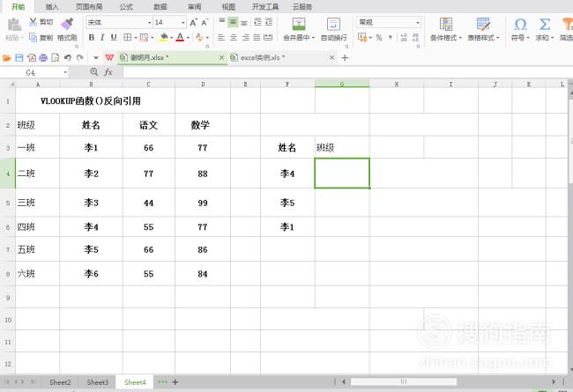Expand the font size dropdown showing 14
The width and height of the screenshot is (573, 392).
(x=183, y=23)
